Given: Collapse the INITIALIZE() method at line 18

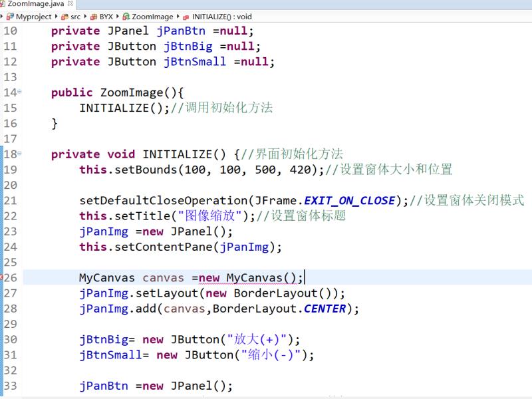Looking at the screenshot, I should [19, 154].
